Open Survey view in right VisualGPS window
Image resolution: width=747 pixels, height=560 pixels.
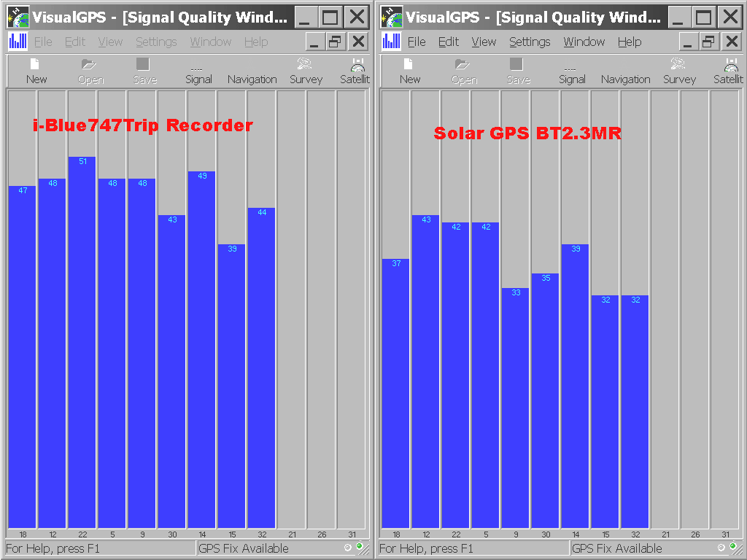[679, 71]
